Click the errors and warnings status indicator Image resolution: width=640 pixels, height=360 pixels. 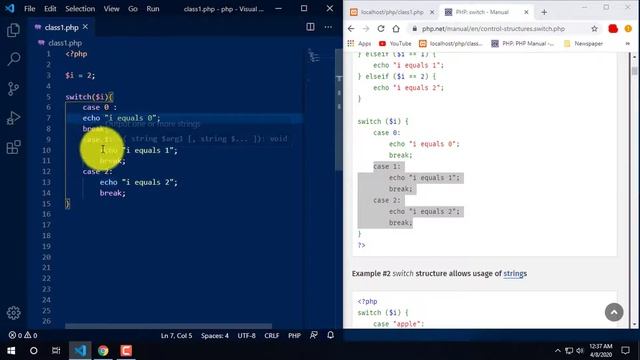(x=23, y=335)
